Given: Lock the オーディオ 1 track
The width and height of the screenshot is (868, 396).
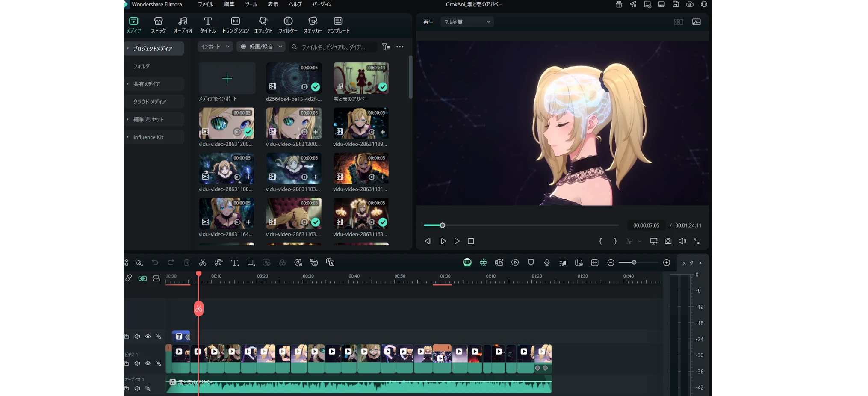Looking at the screenshot, I should pyautogui.click(x=127, y=388).
